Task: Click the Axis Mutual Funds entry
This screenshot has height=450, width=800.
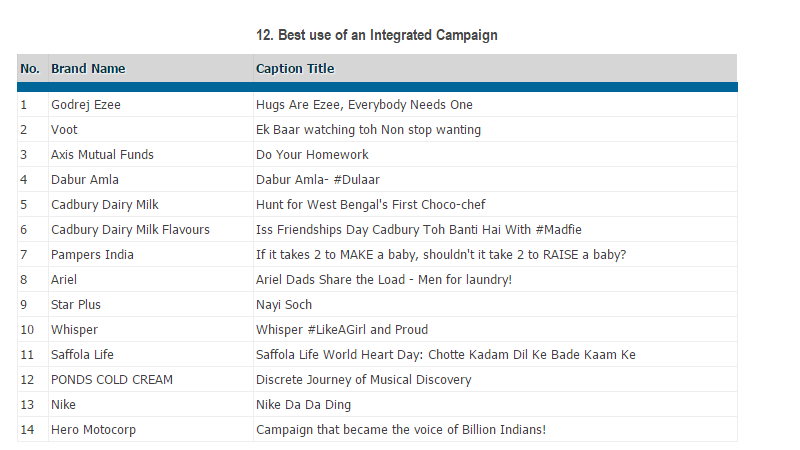Action: [x=102, y=155]
